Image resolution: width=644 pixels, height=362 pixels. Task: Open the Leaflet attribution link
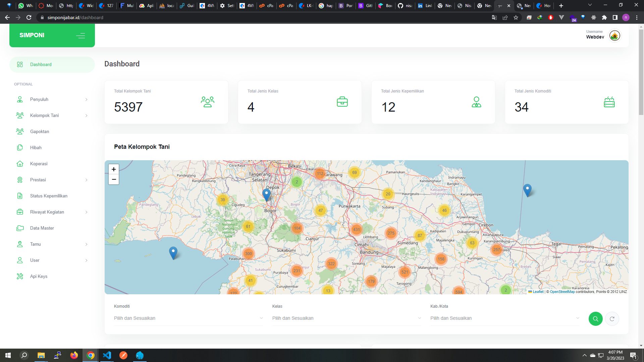pos(538,292)
